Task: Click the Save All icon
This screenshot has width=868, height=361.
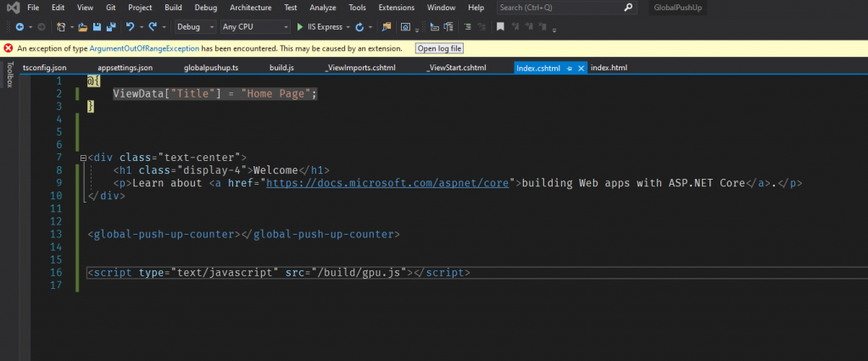Action: point(111,26)
